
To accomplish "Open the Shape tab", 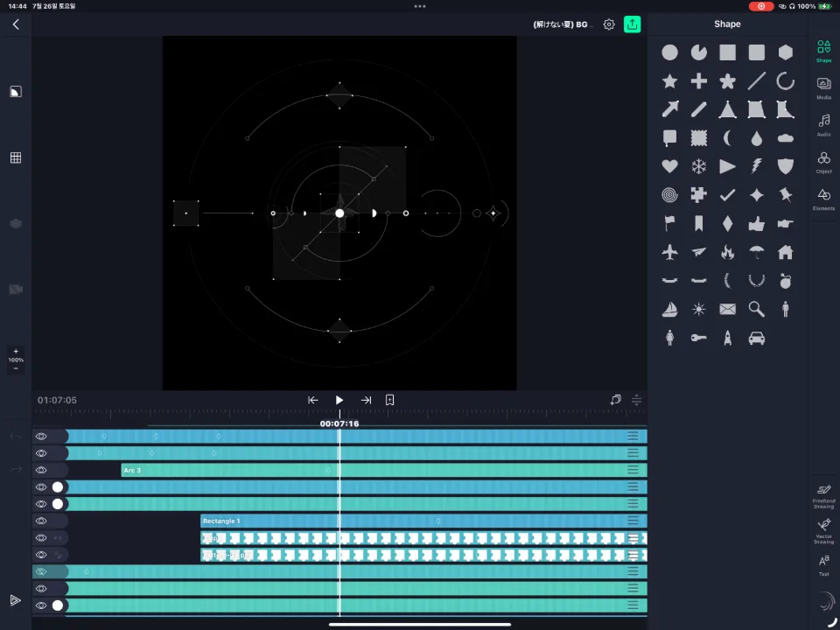I will (824, 52).
